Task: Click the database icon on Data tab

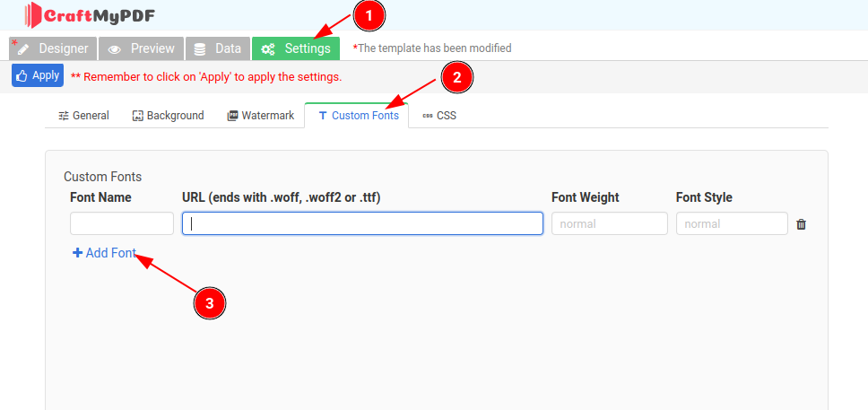Action: pos(200,49)
